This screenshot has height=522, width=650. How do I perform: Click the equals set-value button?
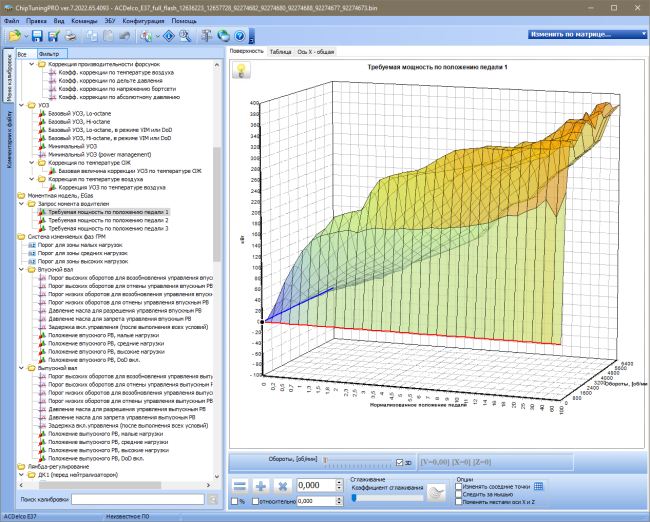point(240,486)
